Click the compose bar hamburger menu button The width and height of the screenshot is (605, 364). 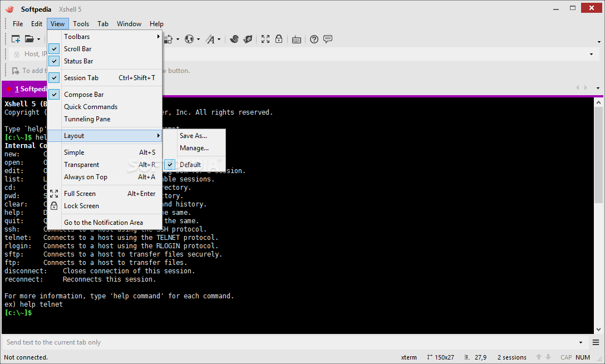click(596, 342)
